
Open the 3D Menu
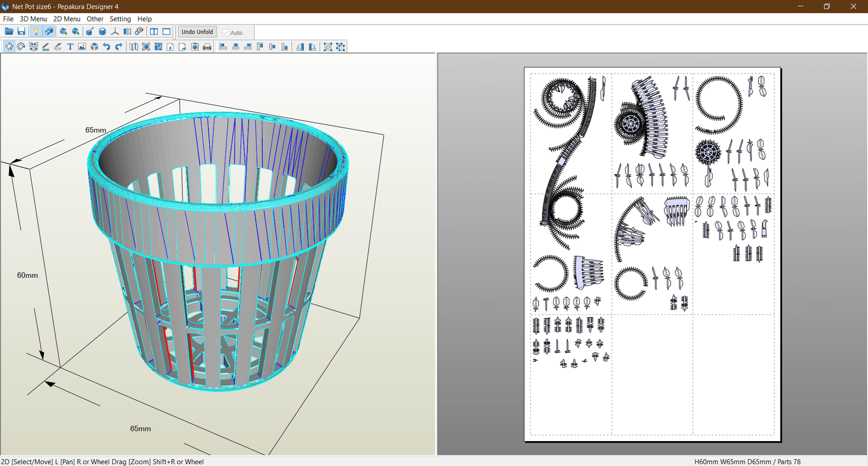(x=33, y=19)
